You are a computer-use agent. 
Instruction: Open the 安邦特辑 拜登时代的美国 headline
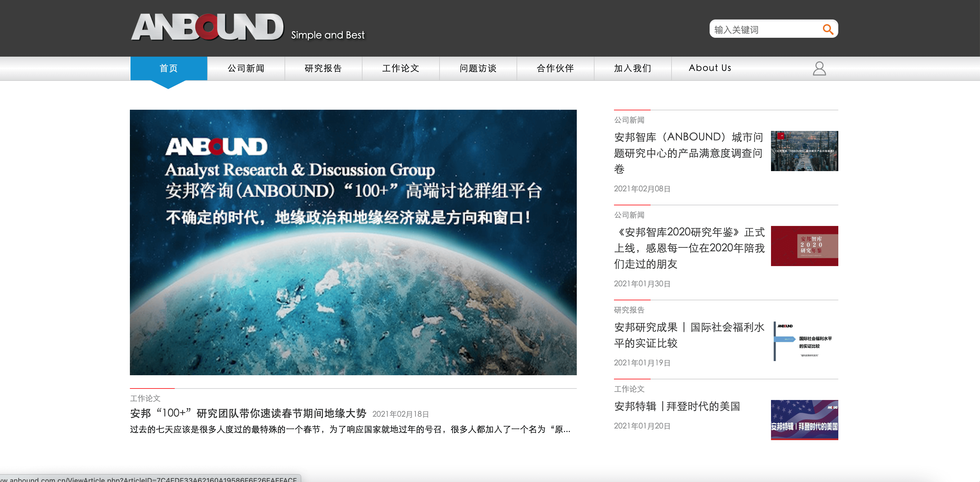[677, 406]
